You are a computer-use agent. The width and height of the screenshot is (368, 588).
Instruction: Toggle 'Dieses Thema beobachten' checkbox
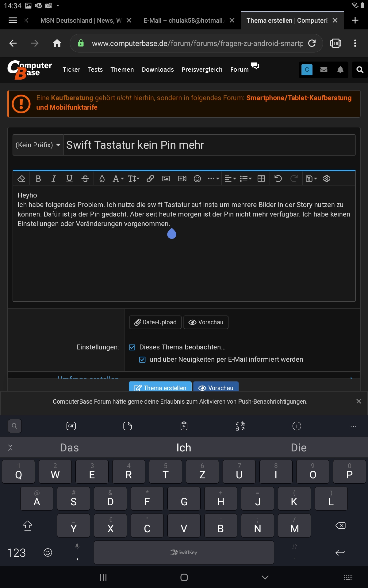click(x=132, y=347)
